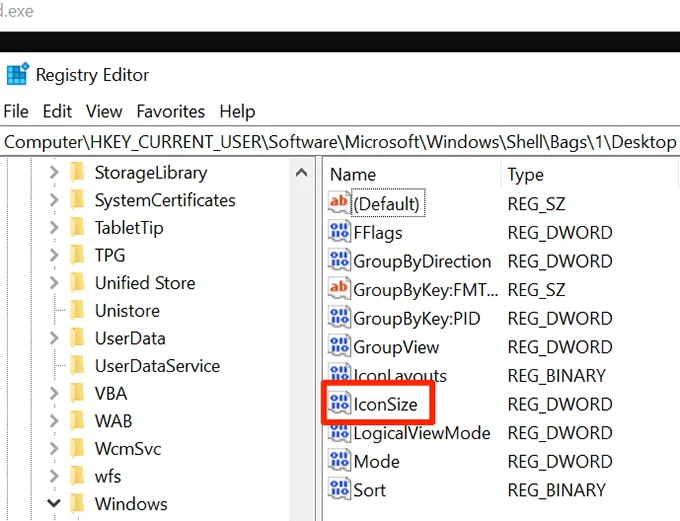Expand the wfs key
Screen dimensions: 680x521
tap(54, 476)
